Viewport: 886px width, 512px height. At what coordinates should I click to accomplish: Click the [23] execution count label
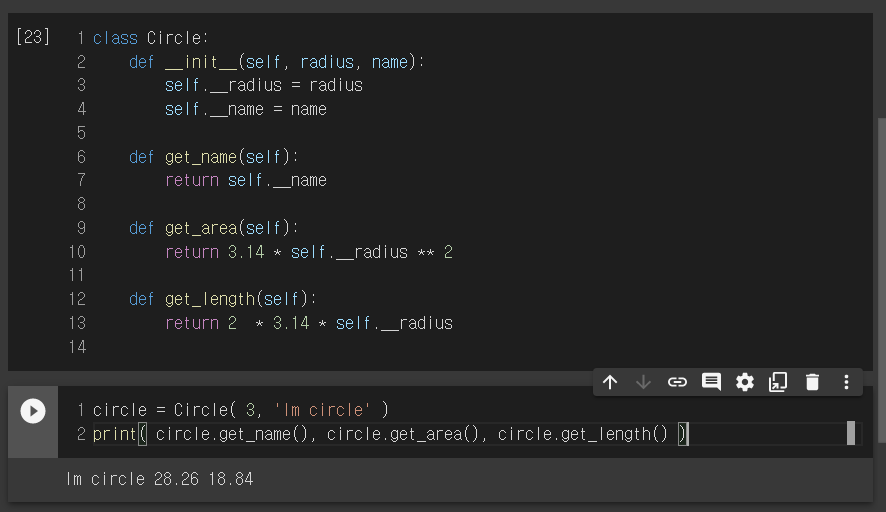click(x=33, y=37)
